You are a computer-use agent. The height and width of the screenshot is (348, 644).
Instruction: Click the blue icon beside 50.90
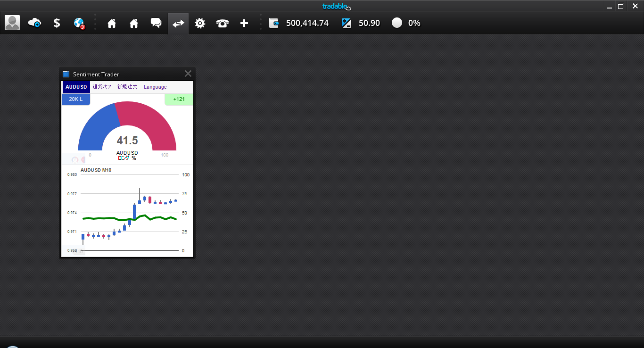pos(347,23)
